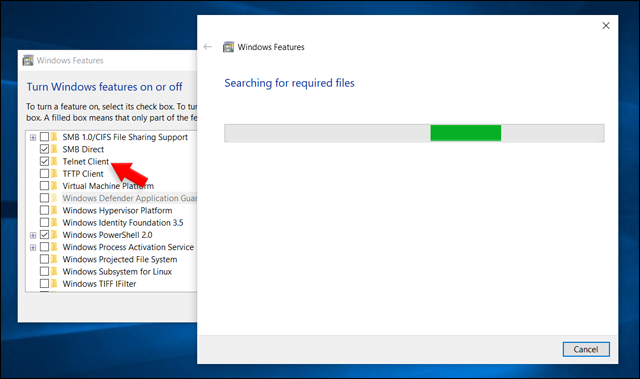Image resolution: width=640 pixels, height=379 pixels.
Task: Select the Virtual Machine Platform row label
Action: point(108,186)
